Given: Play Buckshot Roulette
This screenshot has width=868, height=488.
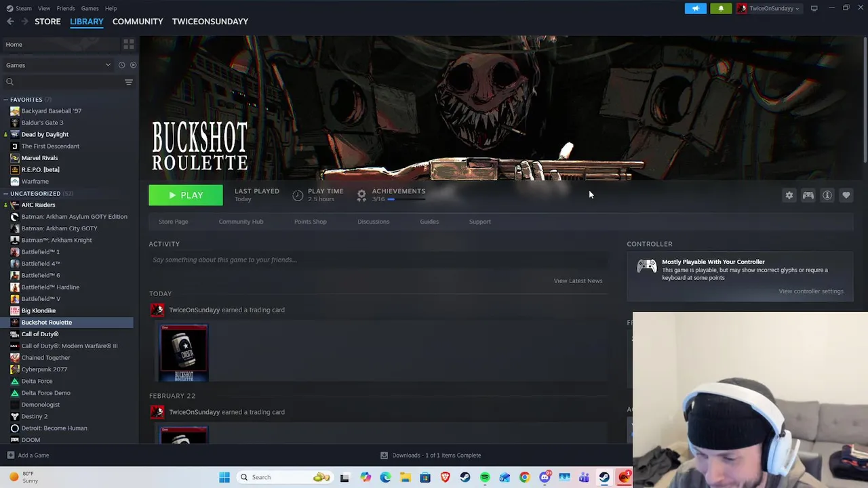Looking at the screenshot, I should [186, 195].
